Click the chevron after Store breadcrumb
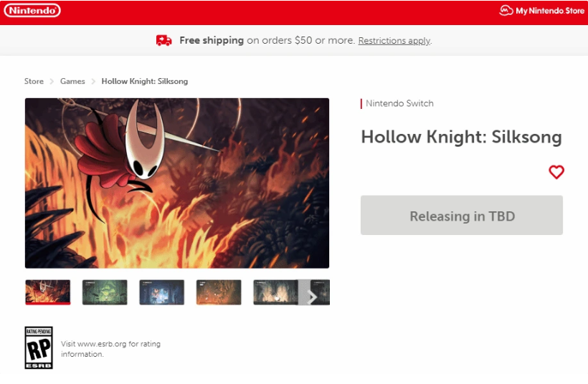 (x=52, y=81)
